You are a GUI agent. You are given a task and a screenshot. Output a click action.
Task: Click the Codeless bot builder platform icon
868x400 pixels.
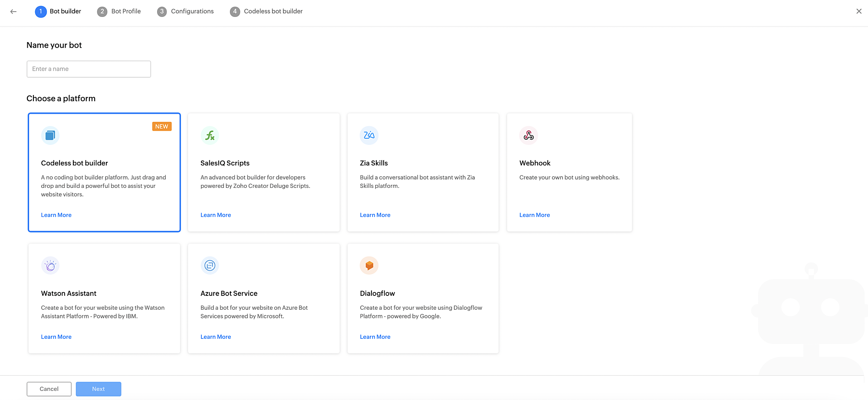(x=50, y=135)
